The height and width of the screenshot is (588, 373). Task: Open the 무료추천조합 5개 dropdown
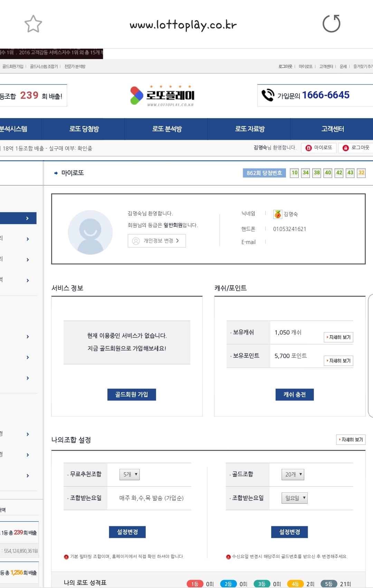click(x=130, y=474)
